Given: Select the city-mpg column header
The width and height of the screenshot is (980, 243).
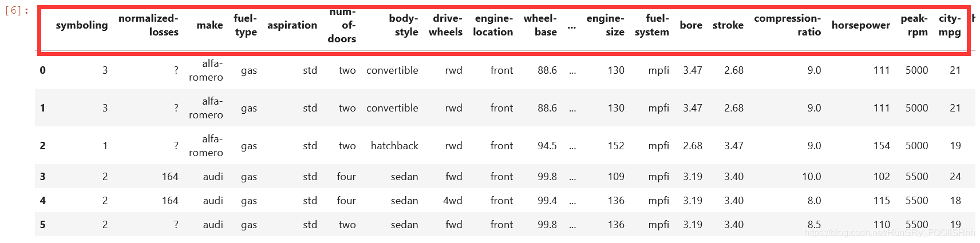Looking at the screenshot, I should (x=950, y=25).
